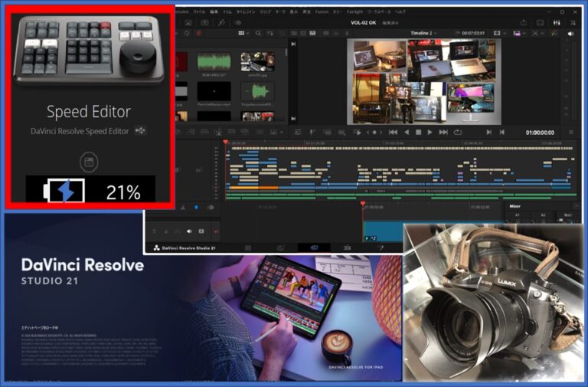The height and width of the screenshot is (387, 588).
Task: Click the full screen viewer icon
Action: click(540, 23)
